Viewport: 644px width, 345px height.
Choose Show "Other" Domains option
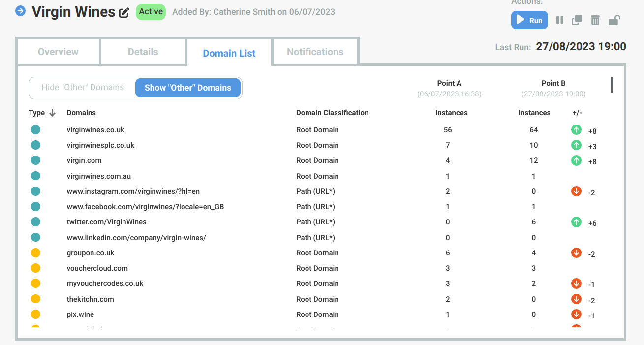tap(188, 88)
